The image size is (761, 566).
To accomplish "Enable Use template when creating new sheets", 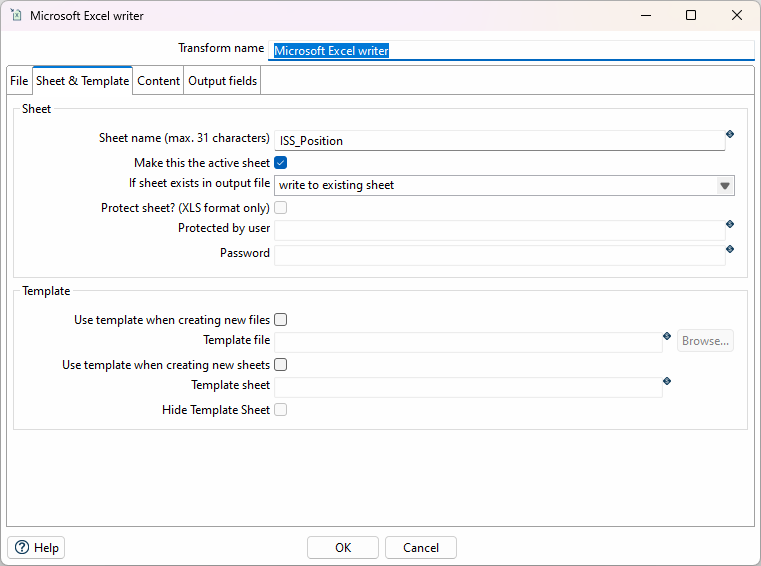I will click(x=281, y=365).
